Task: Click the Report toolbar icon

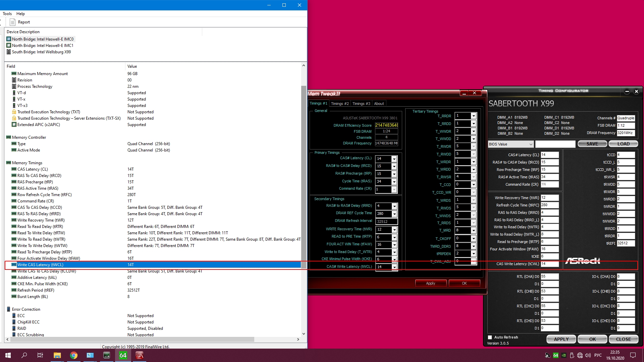Action: 20,22
